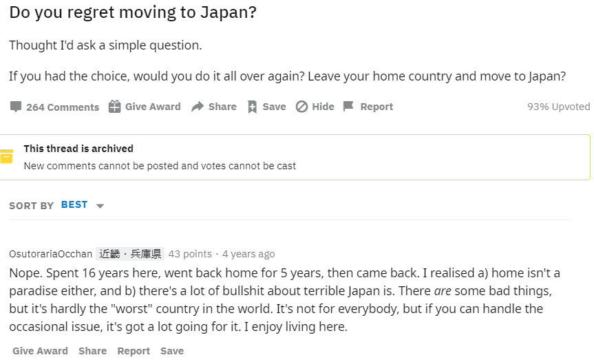Screen dimensions: 594x364
Task: Click the post title about Japan
Action: pyautogui.click(x=133, y=13)
